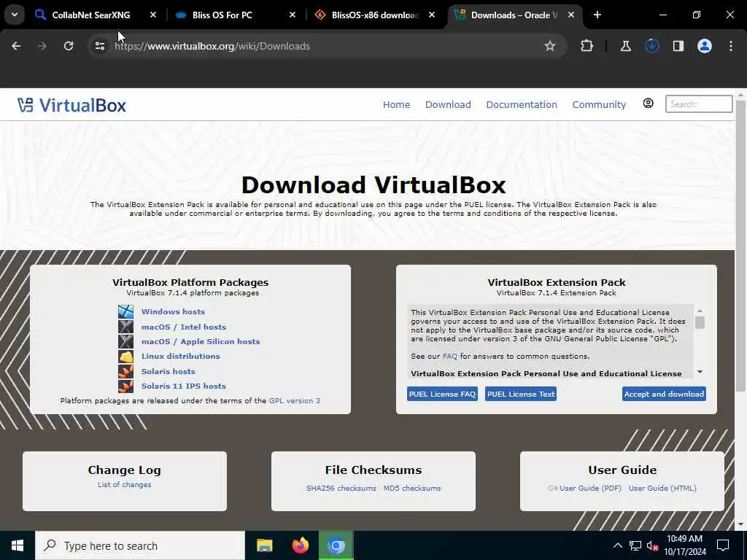This screenshot has height=560, width=747.
Task: Open the Community navigation link
Action: click(599, 104)
